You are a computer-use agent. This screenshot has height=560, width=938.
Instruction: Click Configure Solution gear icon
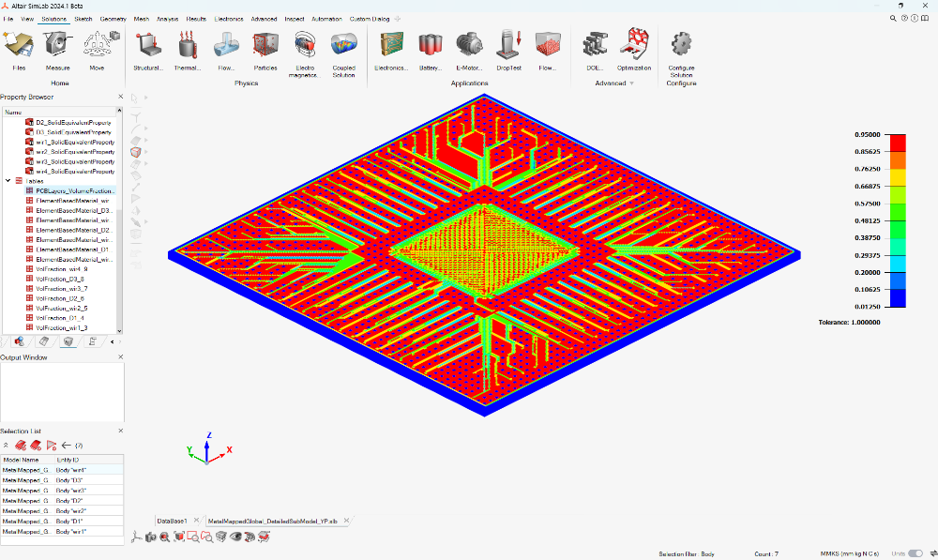pyautogui.click(x=681, y=45)
